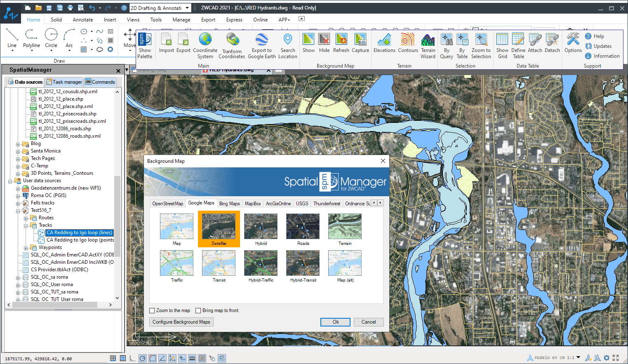Image resolution: width=628 pixels, height=364 pixels.
Task: Check Bring map to front
Action: pyautogui.click(x=198, y=310)
